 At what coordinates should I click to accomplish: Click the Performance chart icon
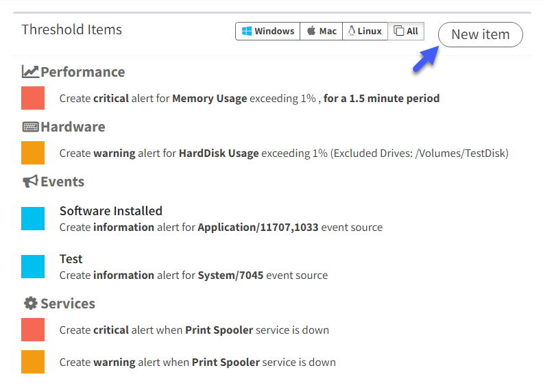pyautogui.click(x=30, y=72)
